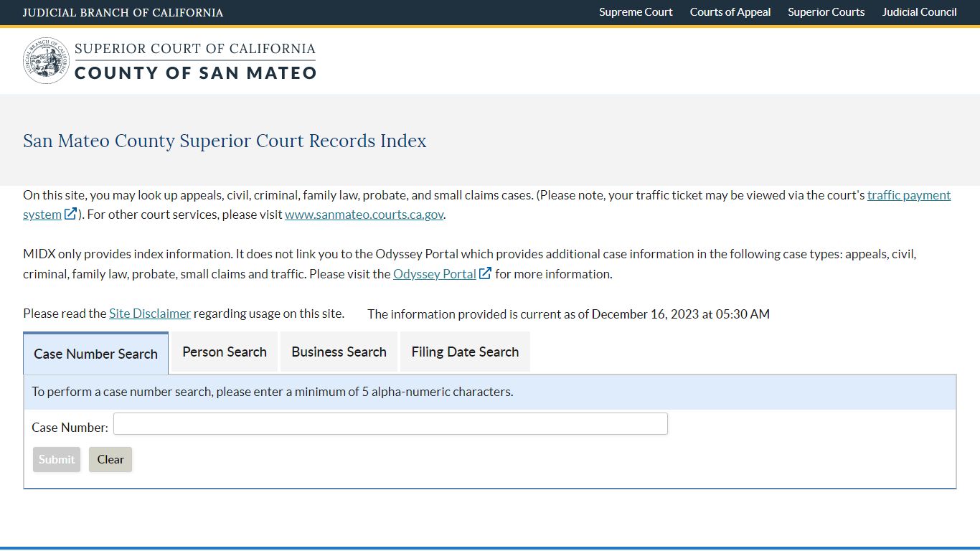Screen dimensions: 980x551
Task: Click external link icon beside traffic payment system
Action: tap(70, 214)
